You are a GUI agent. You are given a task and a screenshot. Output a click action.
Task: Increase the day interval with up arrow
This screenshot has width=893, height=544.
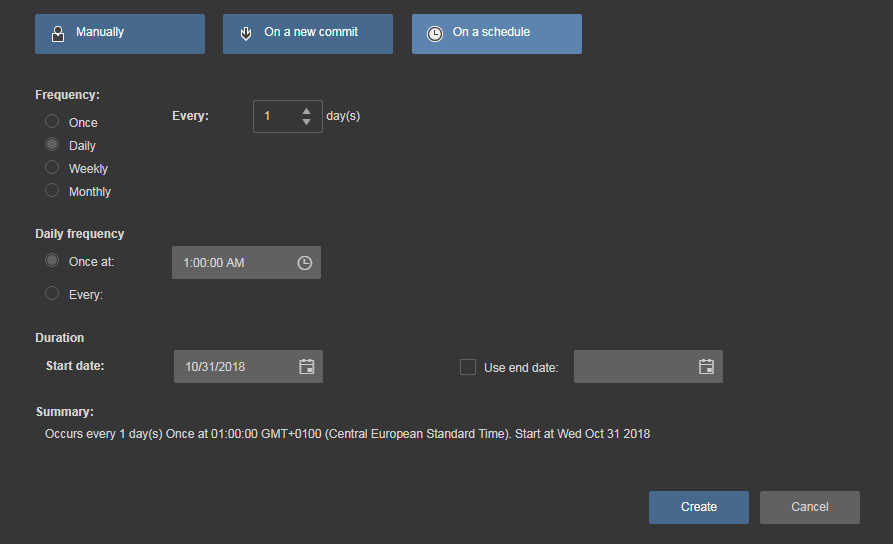click(x=306, y=111)
